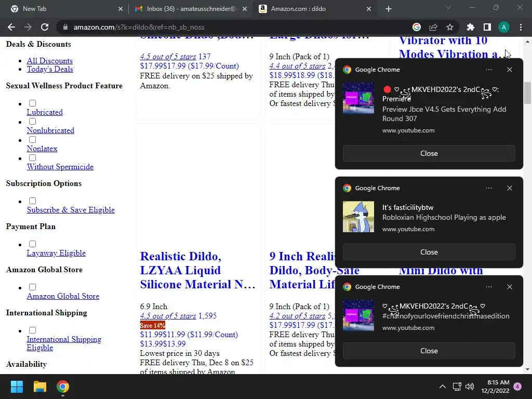Check the Nonlubricated checkbox

tap(33, 122)
